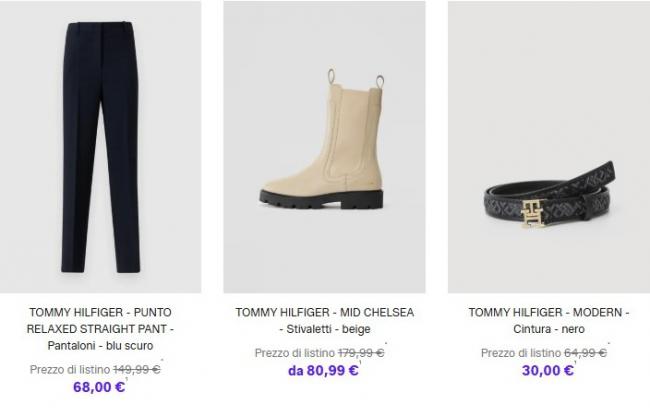Open the beige Chelsea boot product image
Image resolution: width=650 pixels, height=416 pixels.
click(x=323, y=145)
